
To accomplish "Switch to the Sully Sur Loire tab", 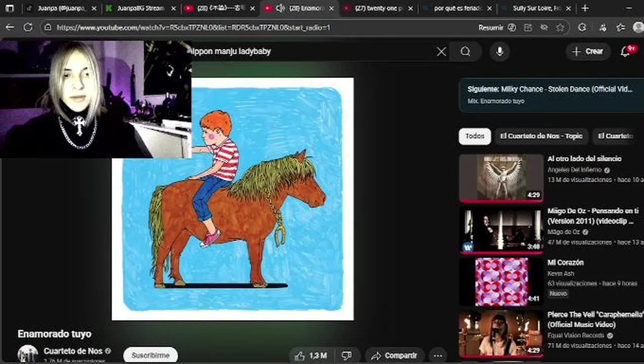I will click(x=536, y=8).
